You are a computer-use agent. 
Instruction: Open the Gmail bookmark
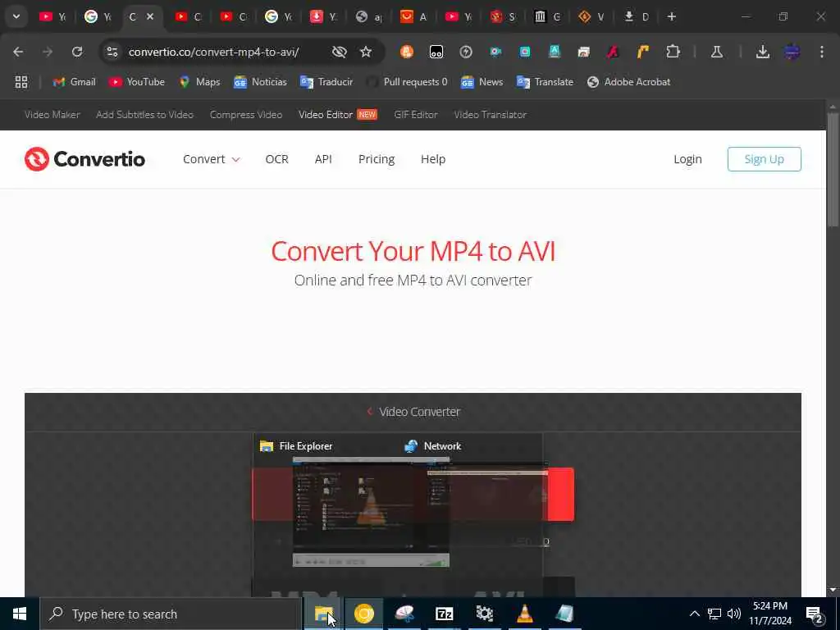74,82
